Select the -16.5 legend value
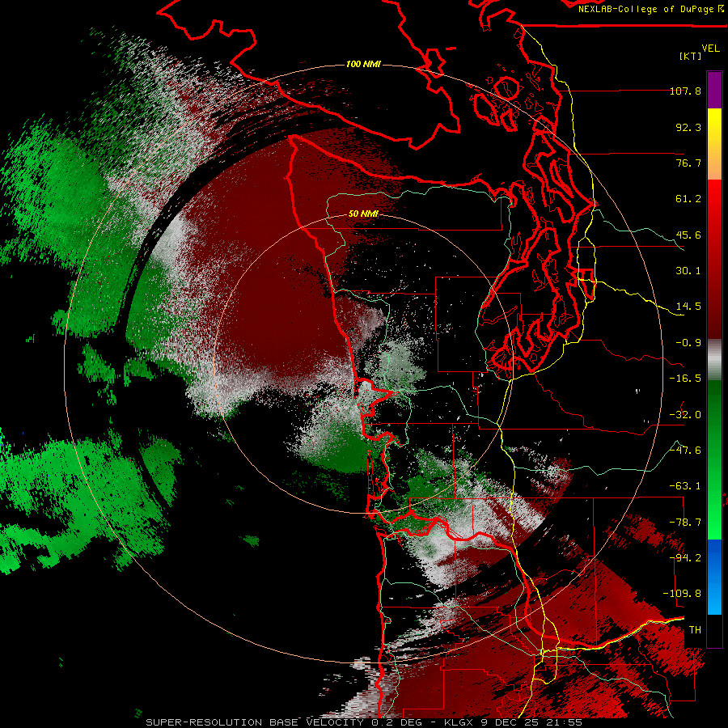The width and height of the screenshot is (728, 728). click(685, 379)
